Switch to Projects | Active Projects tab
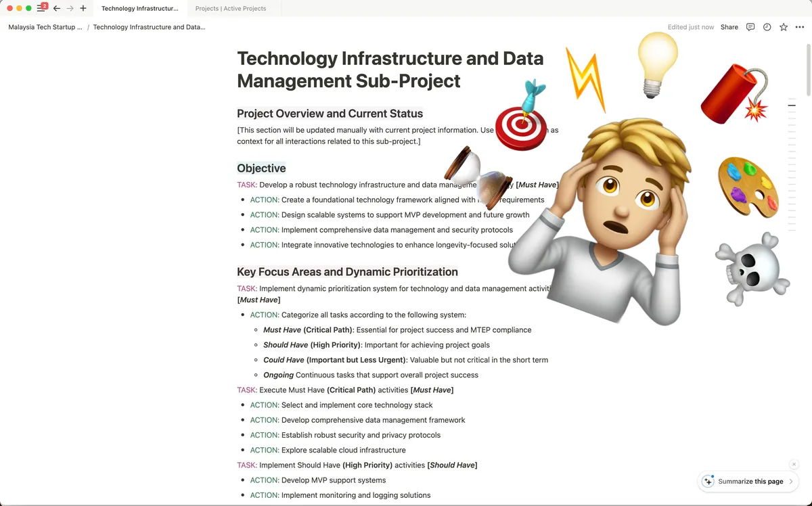The image size is (812, 506). [x=230, y=9]
